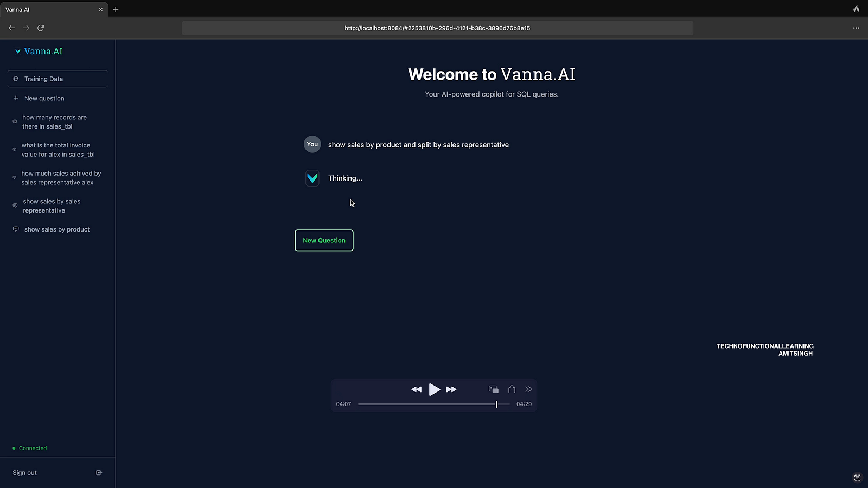This screenshot has width=868, height=488.
Task: Open 'how many records are there' history item
Action: pos(54,122)
